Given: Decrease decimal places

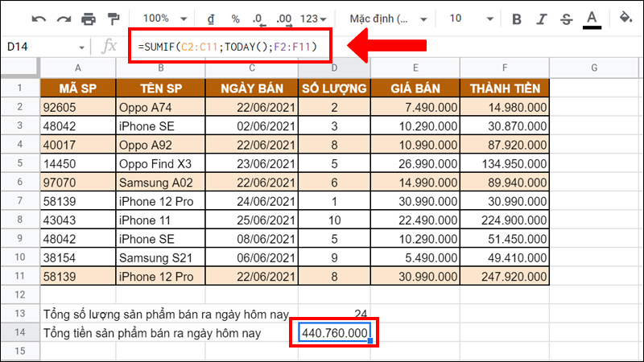Looking at the screenshot, I should coord(258,18).
